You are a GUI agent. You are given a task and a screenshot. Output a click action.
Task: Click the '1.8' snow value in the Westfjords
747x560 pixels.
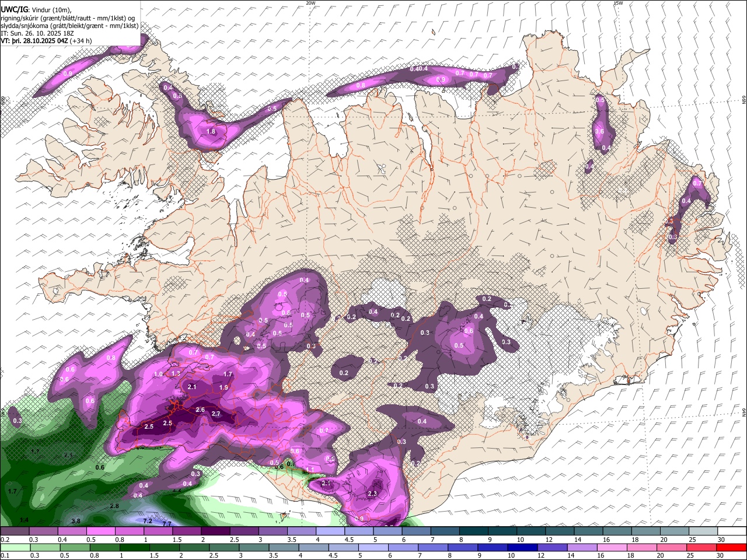click(x=211, y=132)
